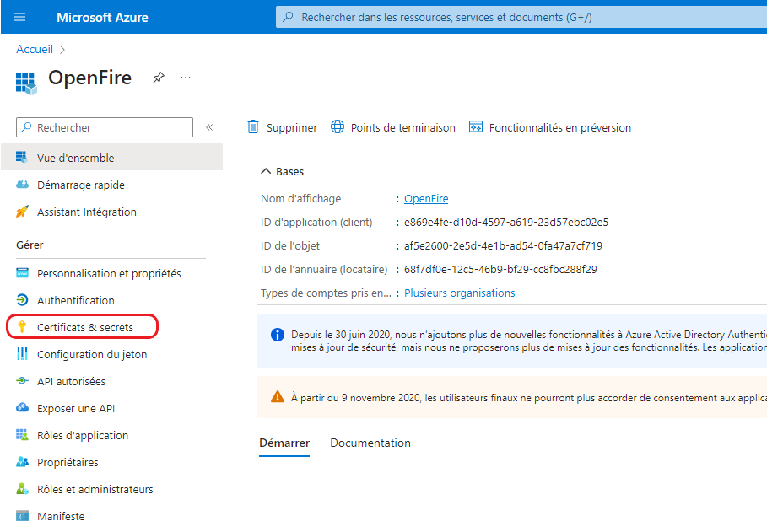
Task: Open Configuration du jeton
Action: point(92,354)
